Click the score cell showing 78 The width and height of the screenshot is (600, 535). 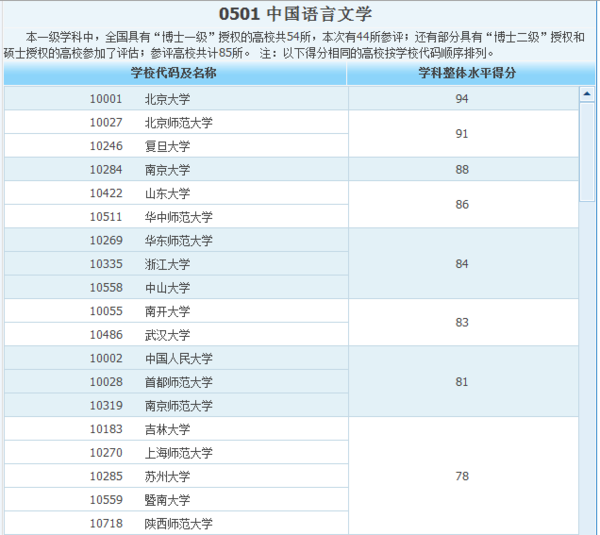pos(463,476)
